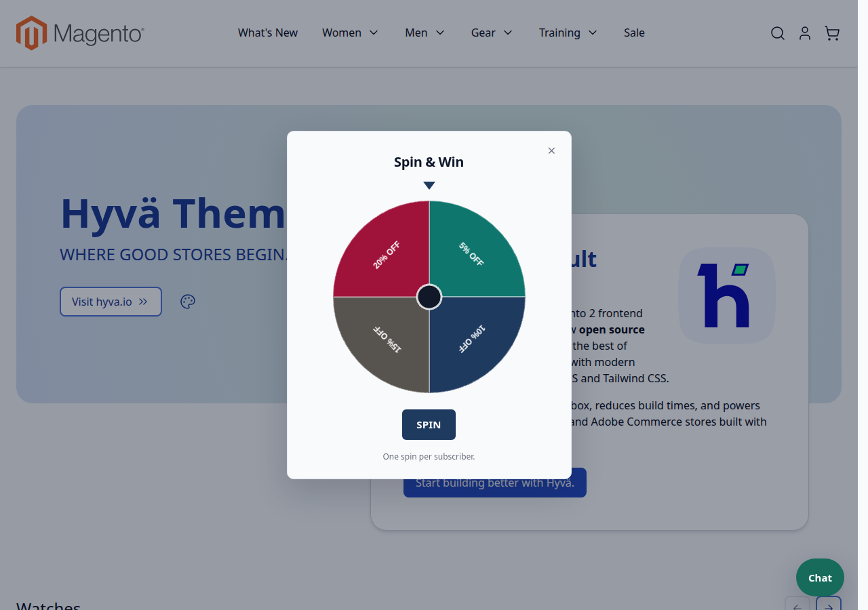Click the Magento logo
868x610 pixels.
(x=80, y=33)
